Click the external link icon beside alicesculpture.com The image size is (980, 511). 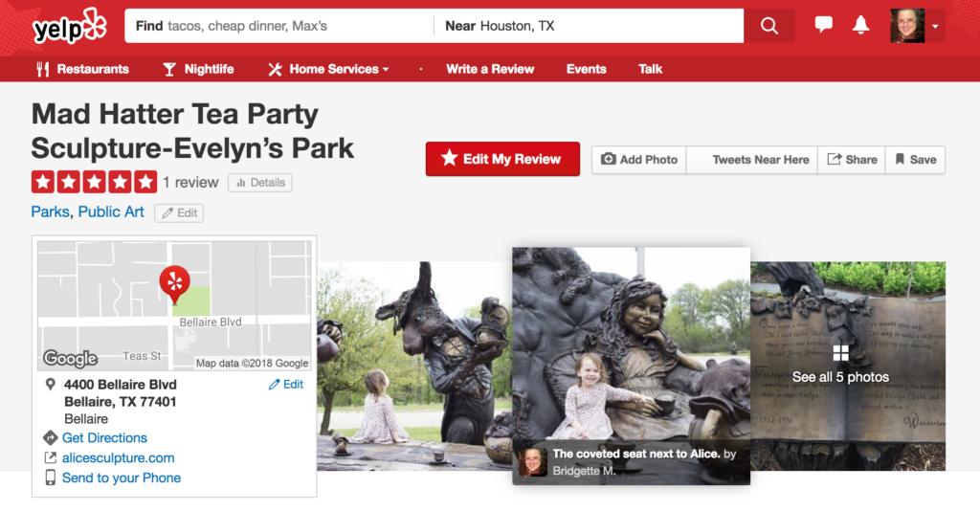pyautogui.click(x=50, y=458)
